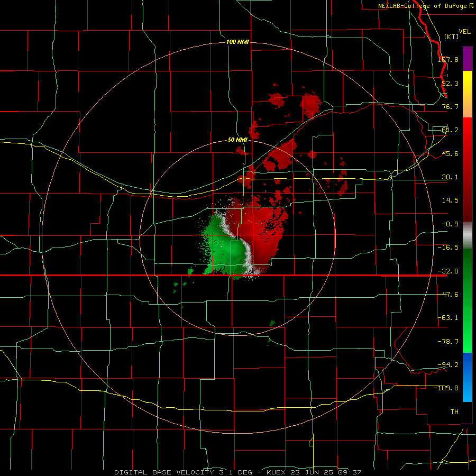476x476 pixels.
Task: Select the 76.7 scale value
Action: click(x=450, y=106)
